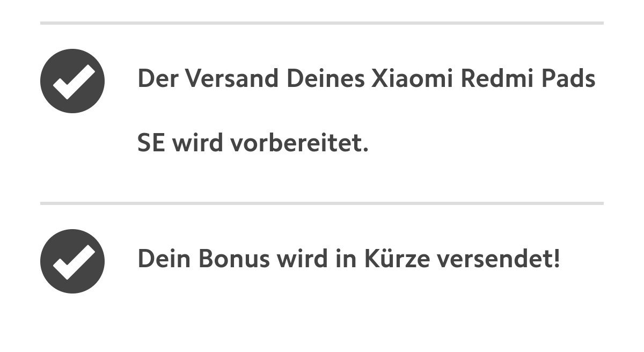This screenshot has width=644, height=352.
Task: Click the word "Kürze" in the bonus status
Action: click(x=397, y=259)
